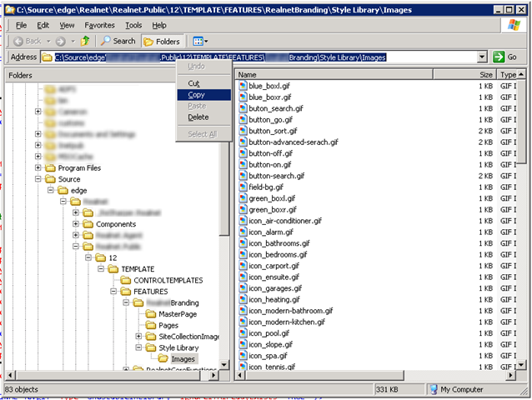The image size is (532, 400).
Task: Click the icon_carport.gif file icon
Action: (243, 266)
